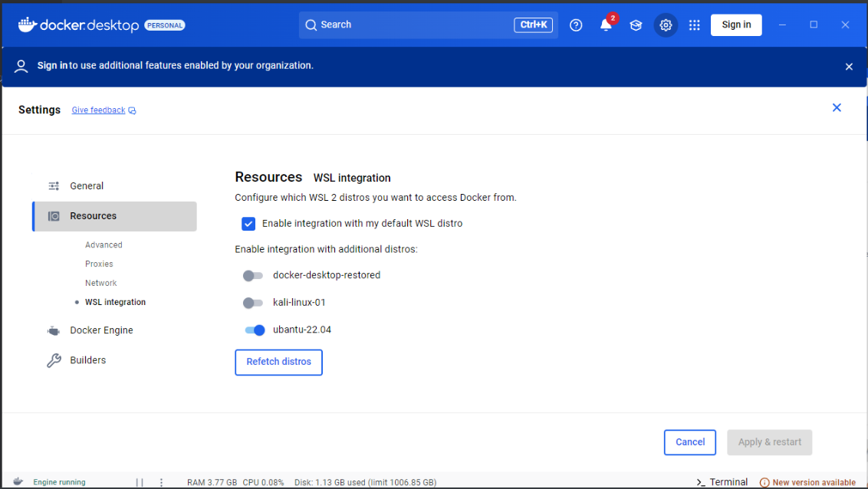The height and width of the screenshot is (489, 868).
Task: Open the help question mark icon
Action: point(576,25)
